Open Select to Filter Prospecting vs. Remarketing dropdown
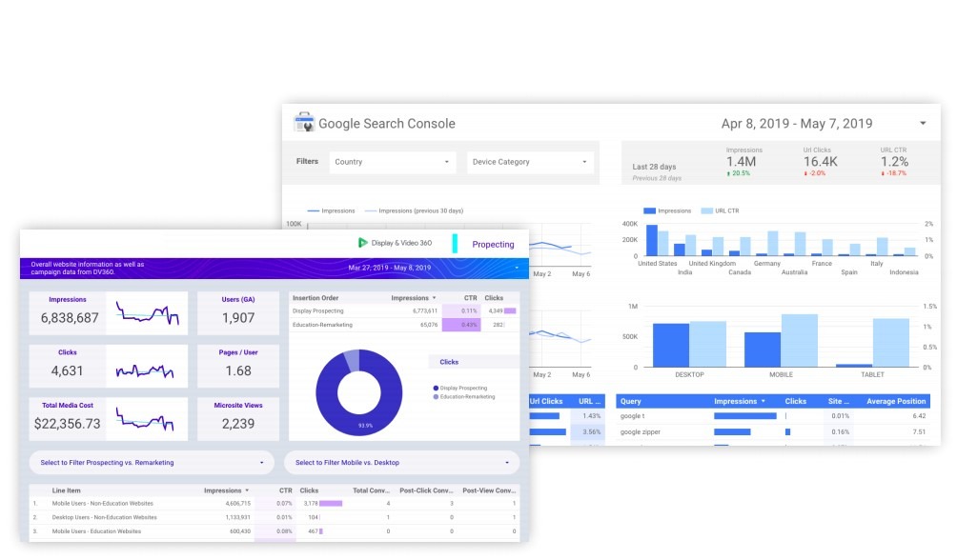Screen dimensions: 957x560 (152, 463)
